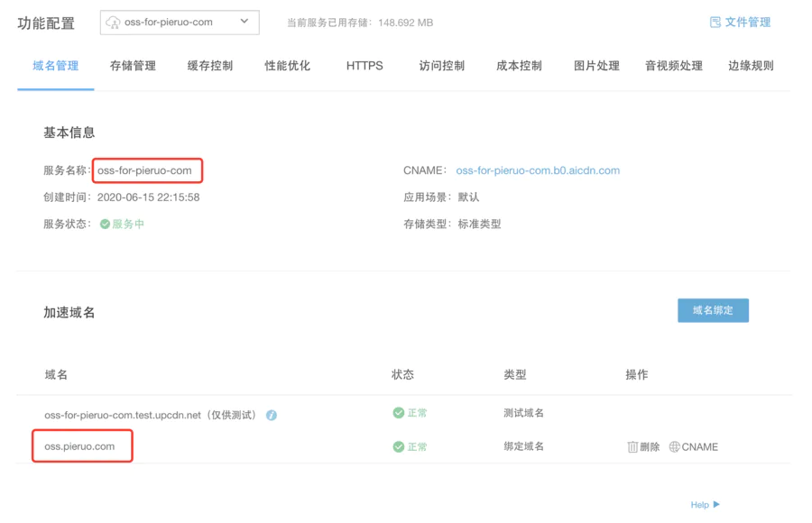The width and height of the screenshot is (812, 523).
Task: Click the info icon beside test domain
Action: [x=272, y=416]
